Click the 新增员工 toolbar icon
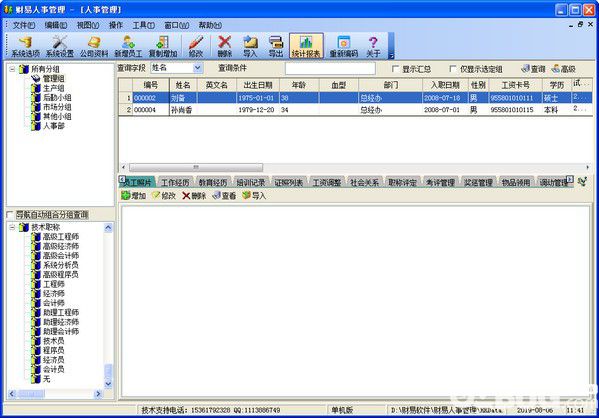The height and width of the screenshot is (418, 599). pos(128,46)
